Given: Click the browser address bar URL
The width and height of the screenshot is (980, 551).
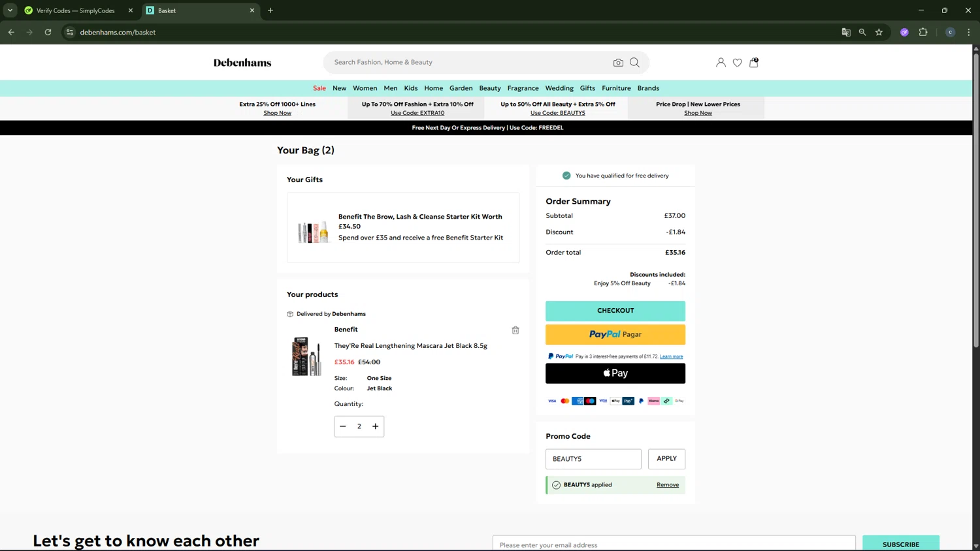Looking at the screenshot, I should point(118,32).
